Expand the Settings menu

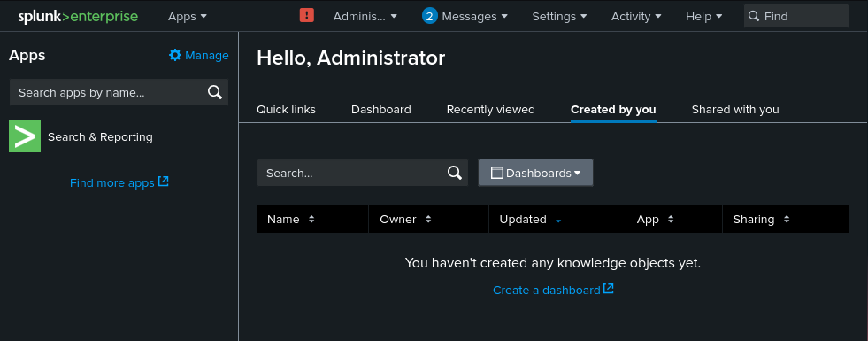point(559,17)
